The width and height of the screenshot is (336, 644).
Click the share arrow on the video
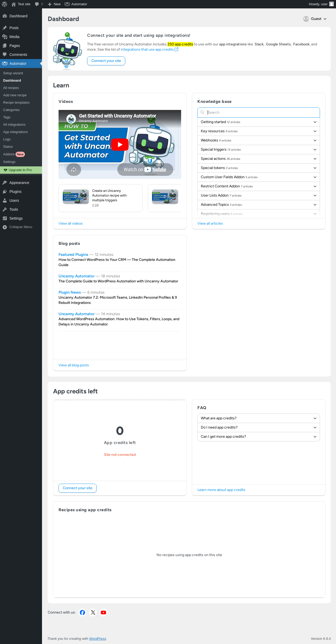pyautogui.click(x=74, y=170)
